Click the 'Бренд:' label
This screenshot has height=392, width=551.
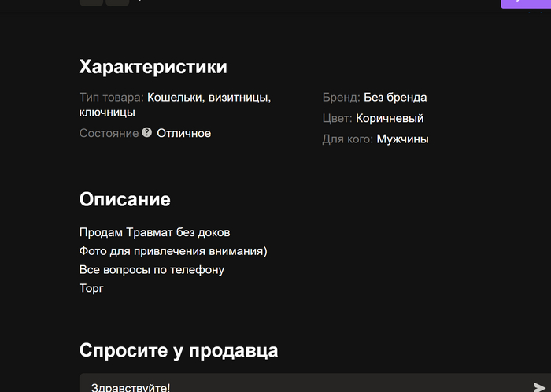click(x=341, y=98)
